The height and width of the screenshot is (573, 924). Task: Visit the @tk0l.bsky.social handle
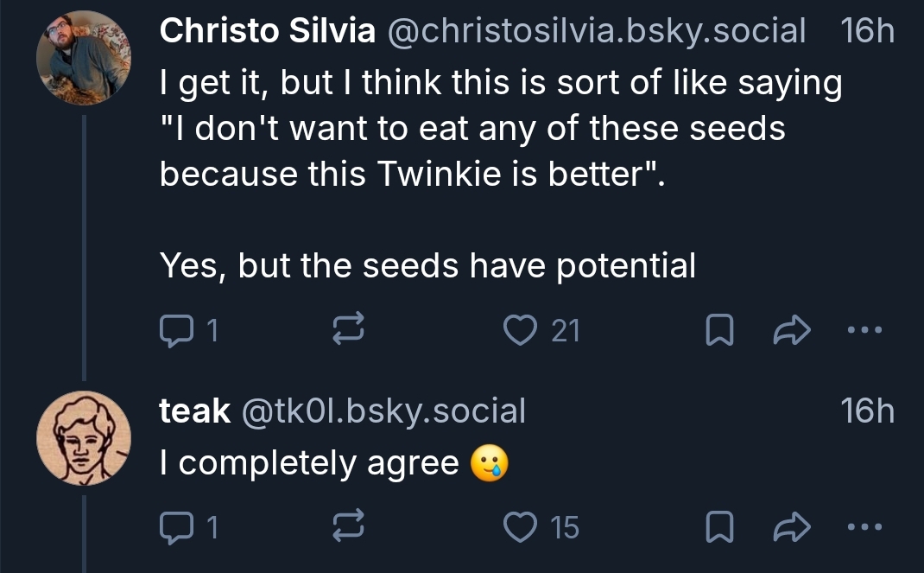pyautogui.click(x=382, y=411)
